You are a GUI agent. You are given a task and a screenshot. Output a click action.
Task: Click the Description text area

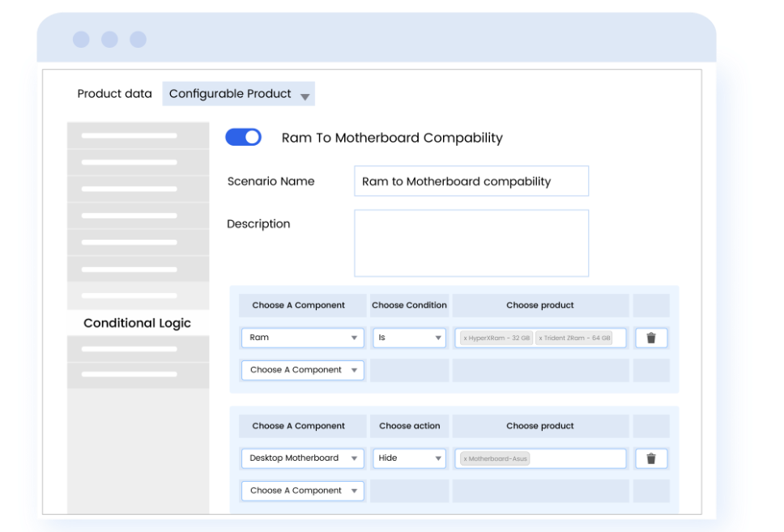pos(471,243)
